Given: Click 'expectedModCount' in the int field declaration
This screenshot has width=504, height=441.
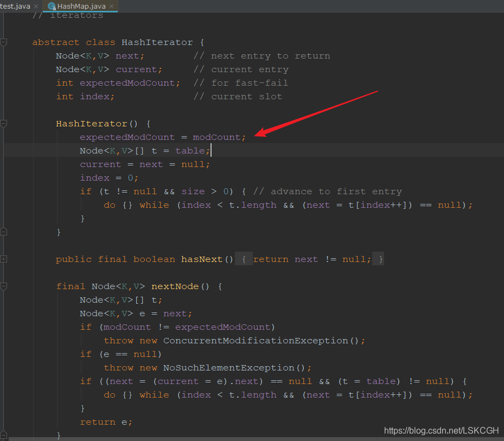Looking at the screenshot, I should [x=127, y=83].
